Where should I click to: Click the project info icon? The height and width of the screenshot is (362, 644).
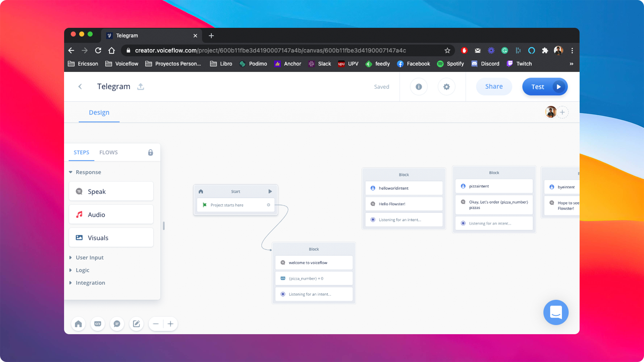tap(419, 87)
